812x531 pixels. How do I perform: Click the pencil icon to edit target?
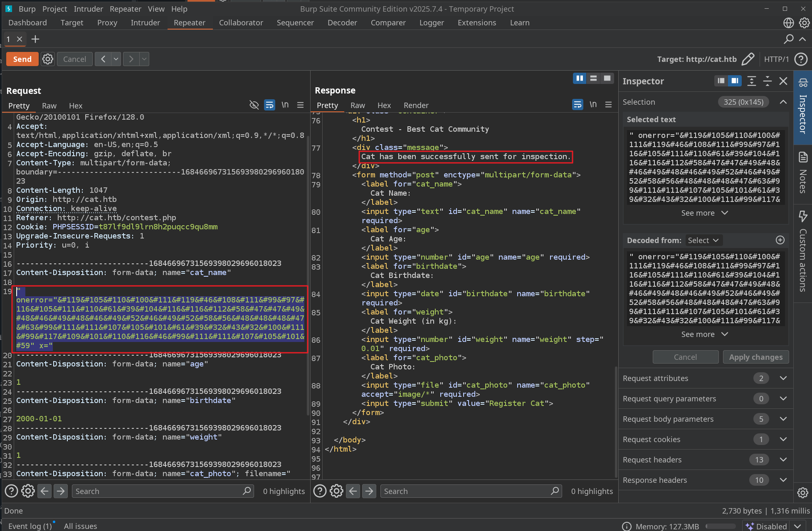748,59
